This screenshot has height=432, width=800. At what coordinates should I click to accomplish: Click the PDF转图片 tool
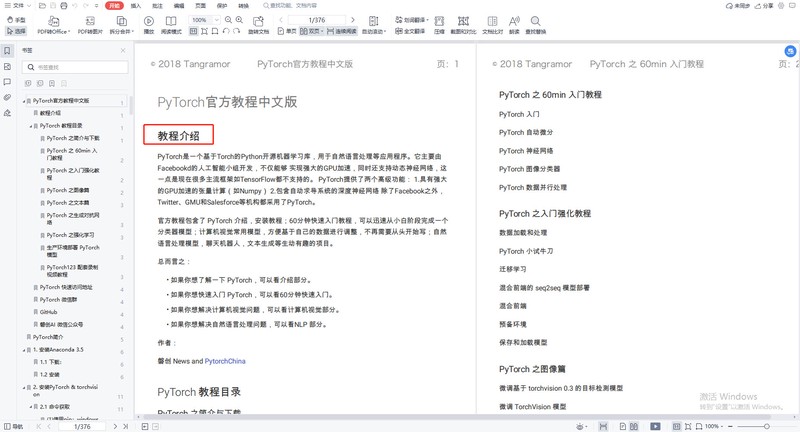[x=90, y=25]
